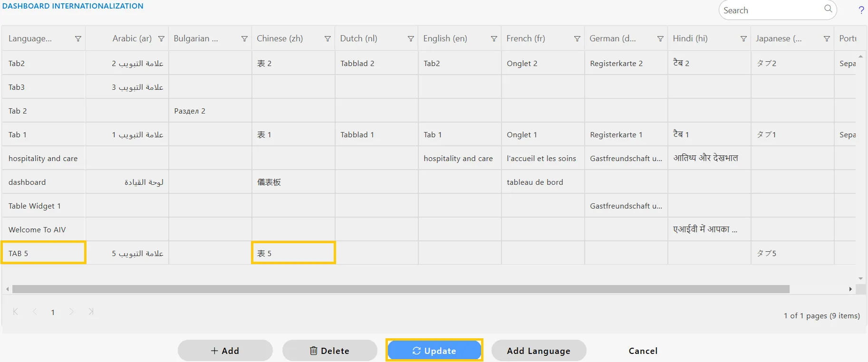Select 'Tabblad 2' Dutch cell

[x=376, y=63]
